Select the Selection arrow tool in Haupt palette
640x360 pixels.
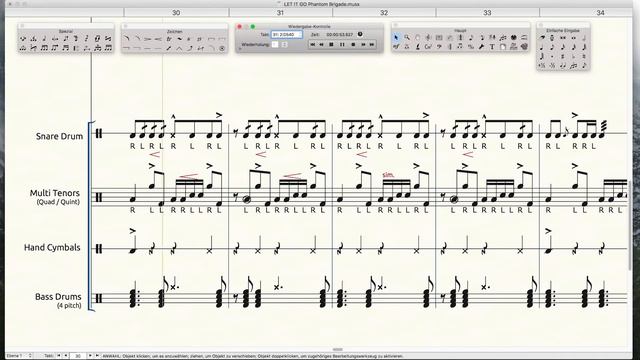(x=396, y=38)
